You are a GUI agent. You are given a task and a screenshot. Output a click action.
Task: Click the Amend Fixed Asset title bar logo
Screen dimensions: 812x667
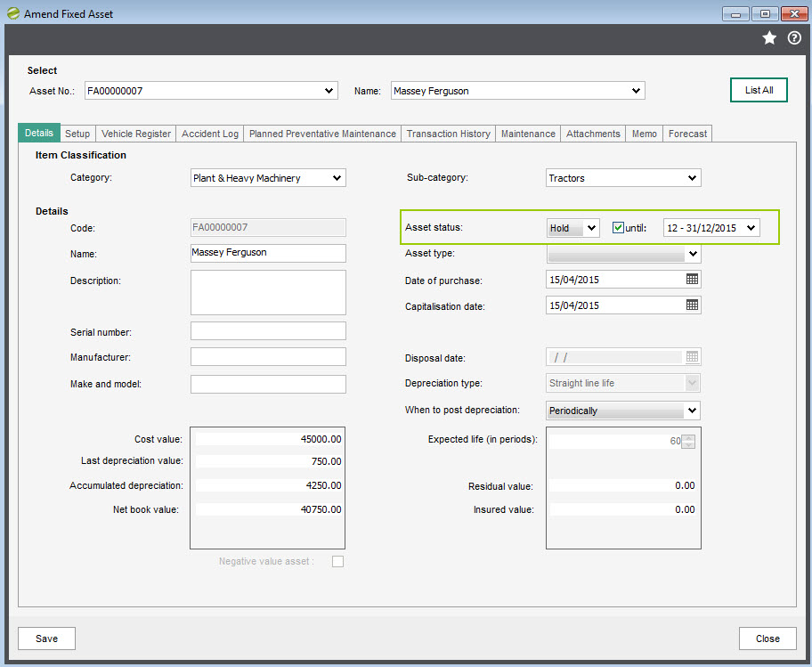click(x=12, y=14)
